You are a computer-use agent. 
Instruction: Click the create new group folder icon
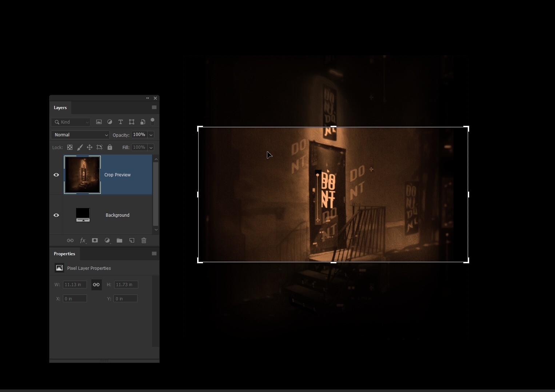(x=119, y=240)
